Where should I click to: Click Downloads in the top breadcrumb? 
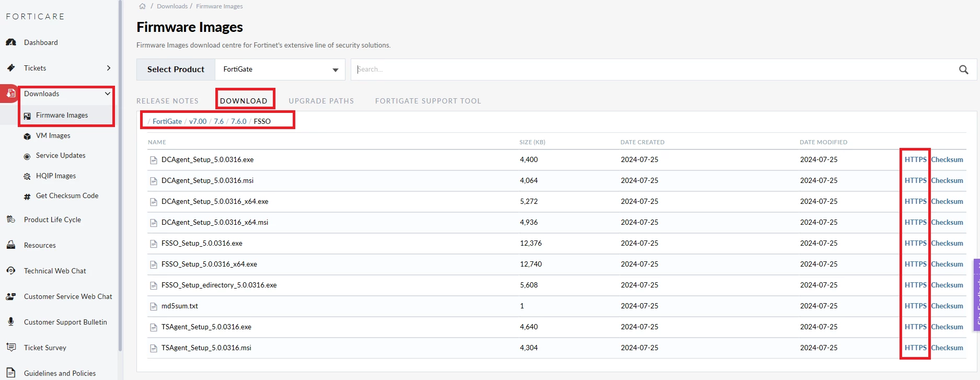172,6
